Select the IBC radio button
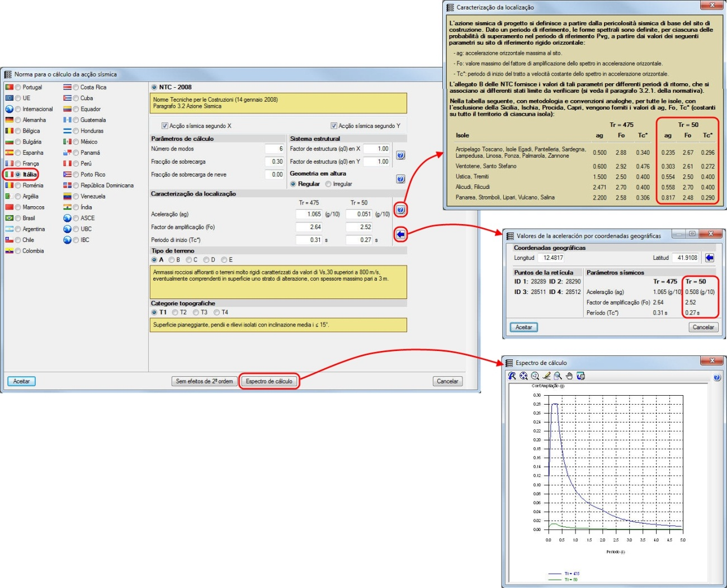This screenshot has height=588, width=727. (76, 240)
